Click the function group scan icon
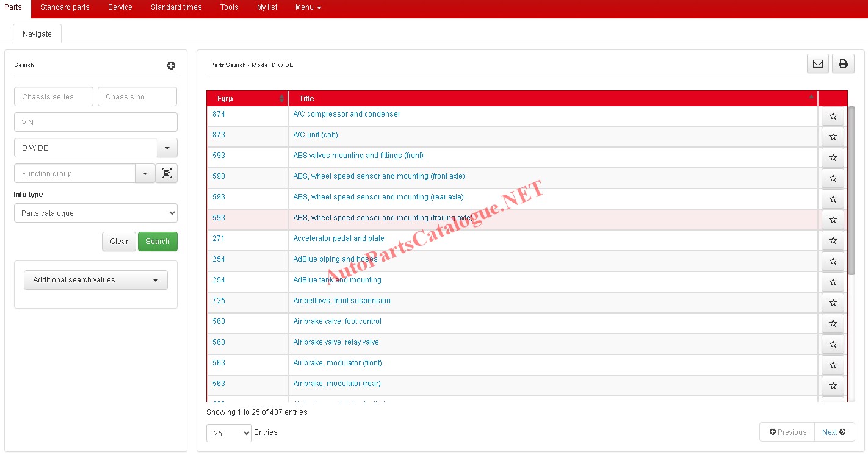 point(167,174)
